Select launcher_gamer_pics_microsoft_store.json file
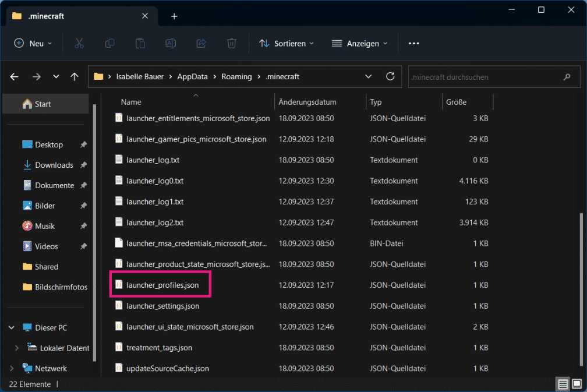Screen dimensions: 587x392 click(x=196, y=139)
